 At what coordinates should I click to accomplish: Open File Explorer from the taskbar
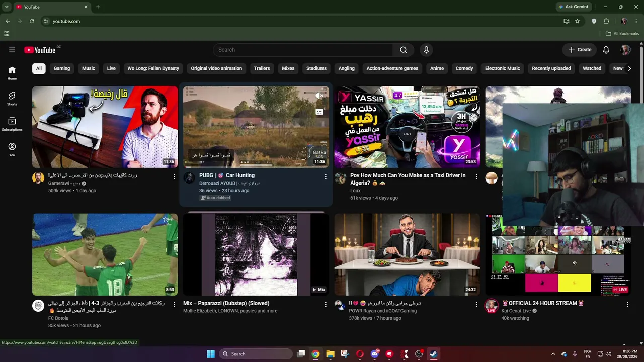330,354
